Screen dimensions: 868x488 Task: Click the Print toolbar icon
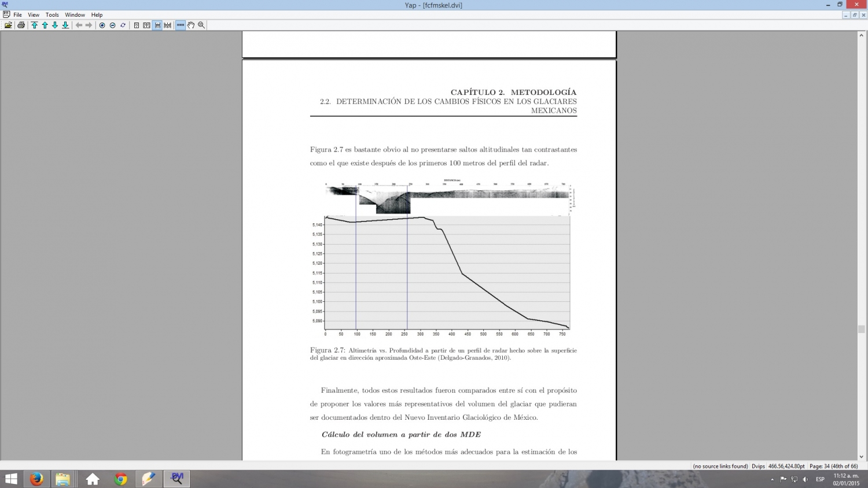pyautogui.click(x=21, y=25)
